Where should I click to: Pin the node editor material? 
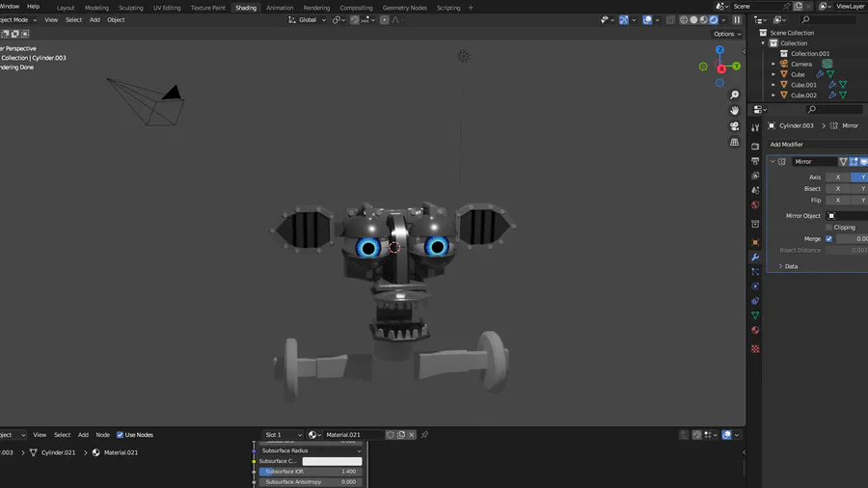(x=424, y=435)
